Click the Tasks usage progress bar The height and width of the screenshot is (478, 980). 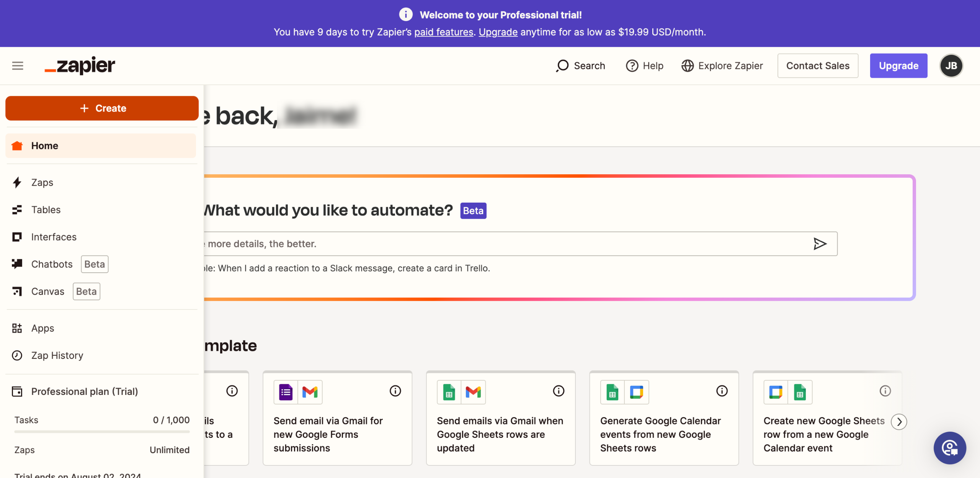pos(102,432)
